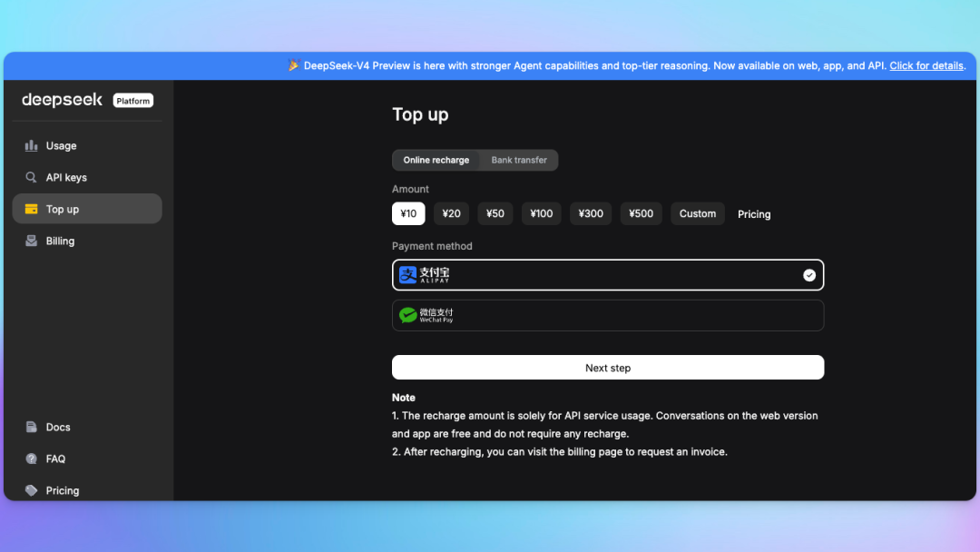Screen dimensions: 980x552
Task: Select Alipay as payment method
Action: [607, 275]
